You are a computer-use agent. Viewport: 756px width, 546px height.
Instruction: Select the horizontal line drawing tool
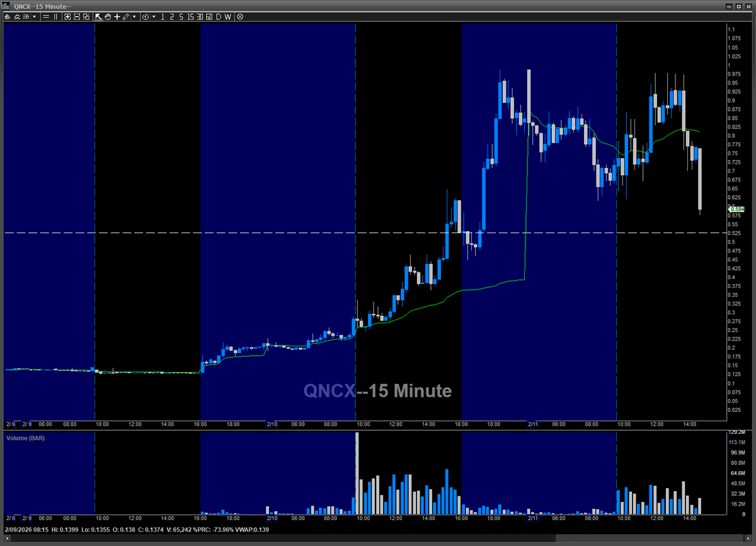[46, 17]
